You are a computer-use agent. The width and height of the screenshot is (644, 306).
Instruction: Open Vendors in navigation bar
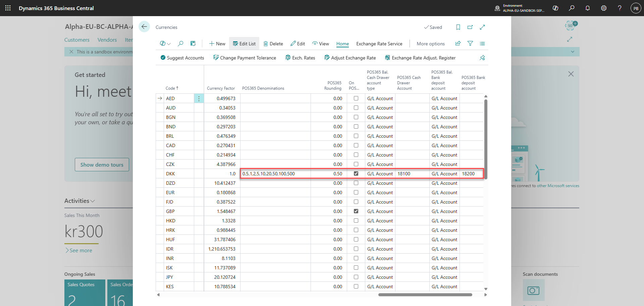coord(107,40)
